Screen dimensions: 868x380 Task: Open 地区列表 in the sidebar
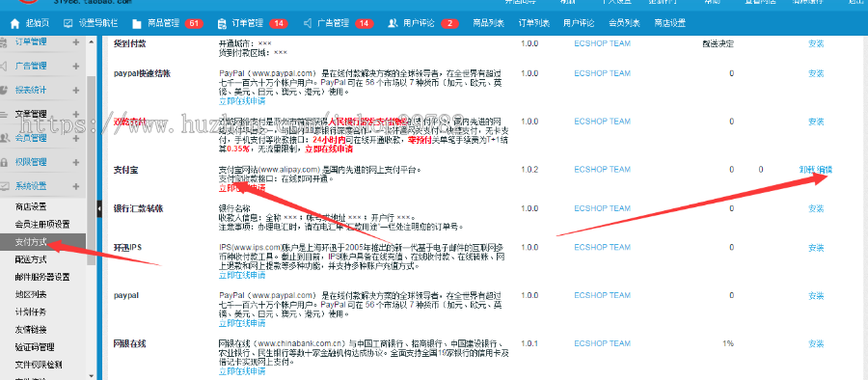click(x=31, y=295)
